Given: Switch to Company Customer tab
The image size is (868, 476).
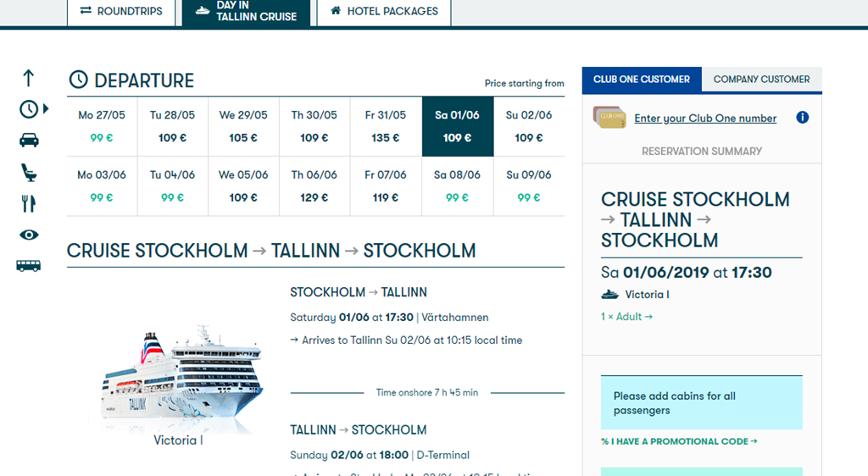Looking at the screenshot, I should (761, 80).
